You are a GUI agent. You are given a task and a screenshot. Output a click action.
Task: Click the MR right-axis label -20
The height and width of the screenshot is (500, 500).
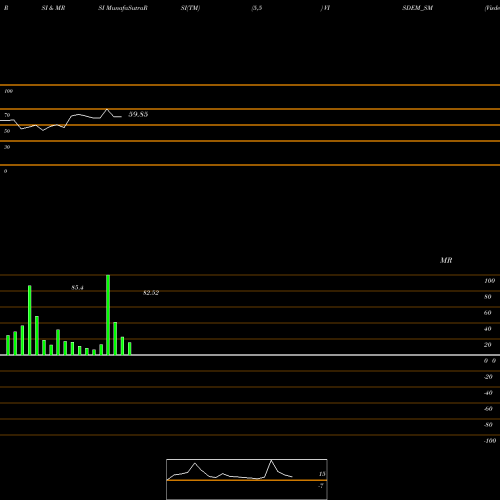point(488,377)
